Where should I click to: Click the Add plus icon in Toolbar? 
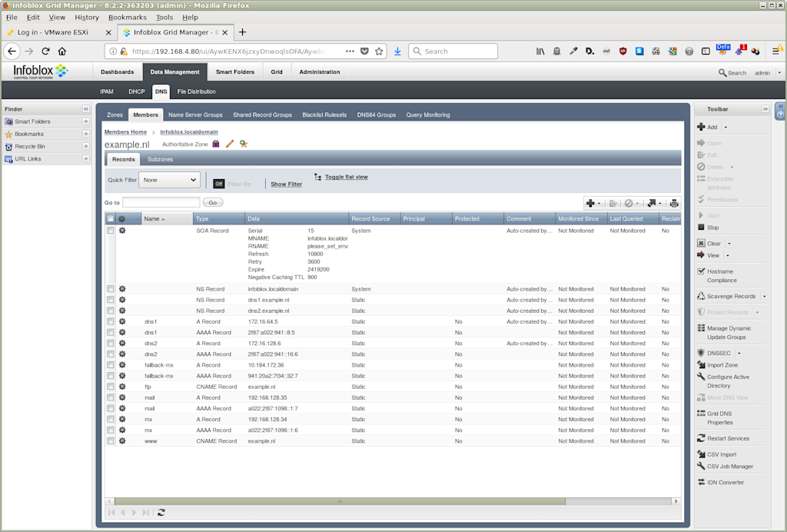tap(701, 127)
